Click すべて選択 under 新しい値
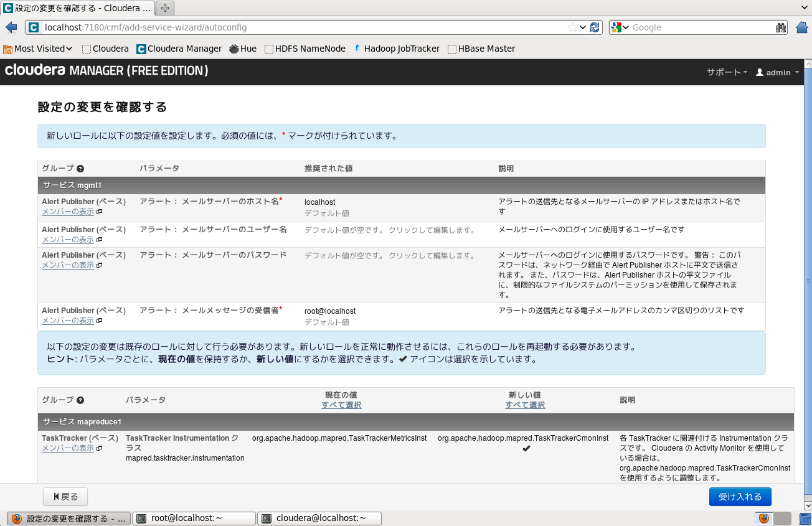Screen dimensions: 812x526 tap(525, 405)
